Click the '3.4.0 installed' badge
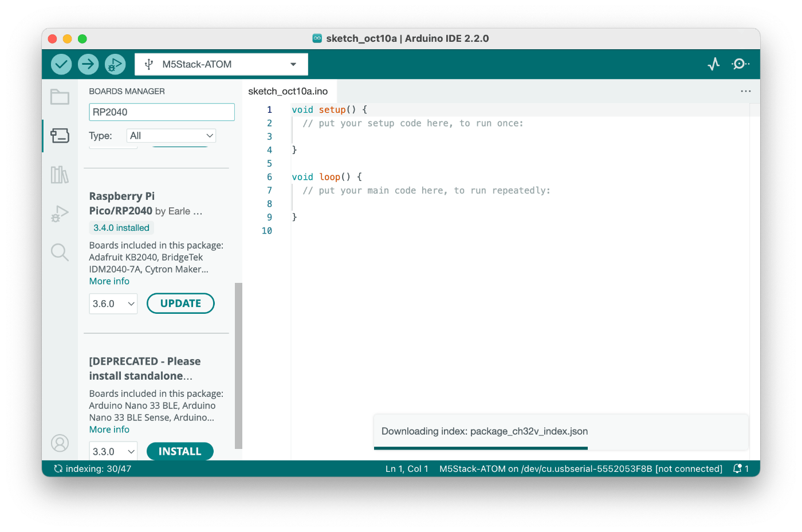 pos(121,228)
